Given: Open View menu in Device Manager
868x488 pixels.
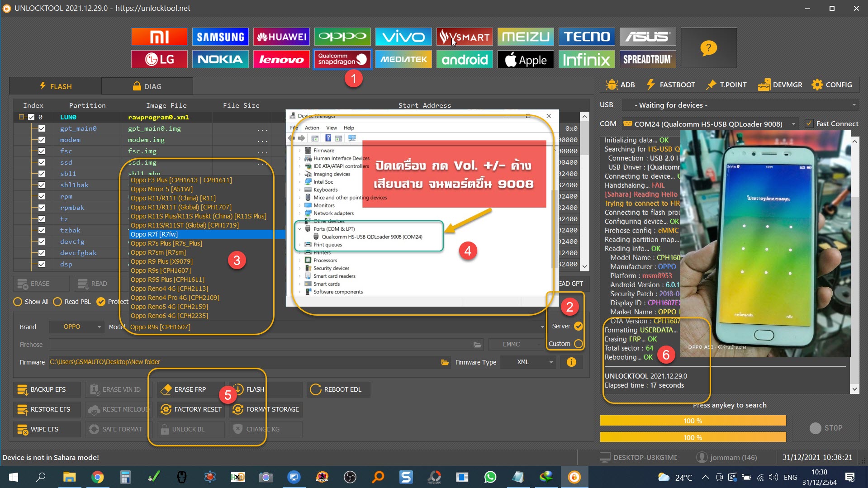Looking at the screenshot, I should tap(332, 128).
